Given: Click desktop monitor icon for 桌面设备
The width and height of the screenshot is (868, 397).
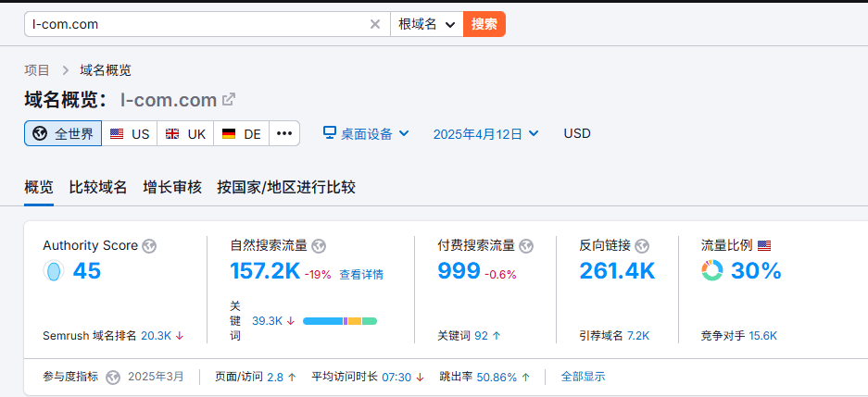Looking at the screenshot, I should pyautogui.click(x=330, y=133).
